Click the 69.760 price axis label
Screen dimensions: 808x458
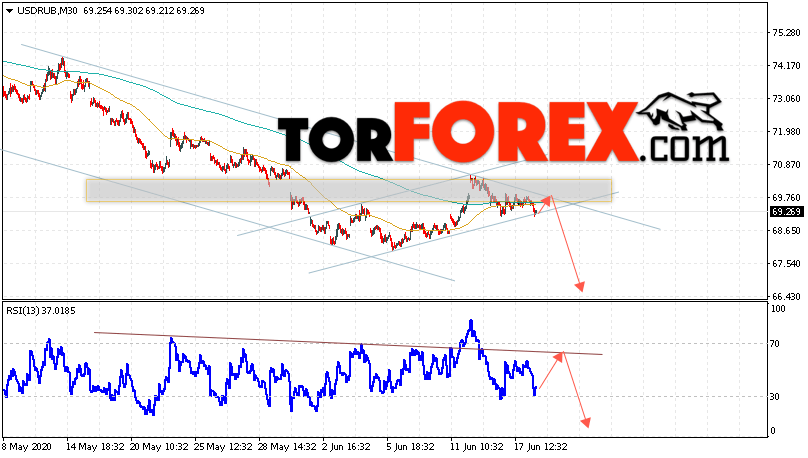coord(786,198)
